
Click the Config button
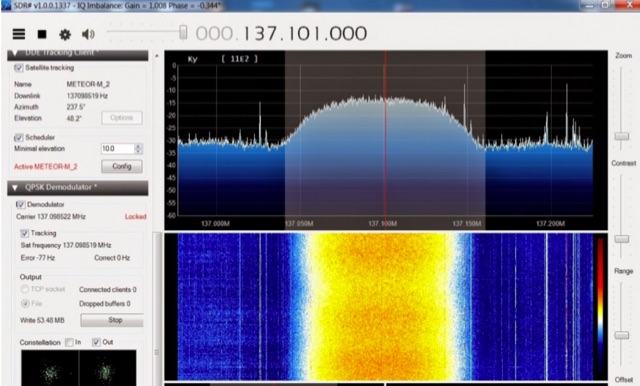122,166
